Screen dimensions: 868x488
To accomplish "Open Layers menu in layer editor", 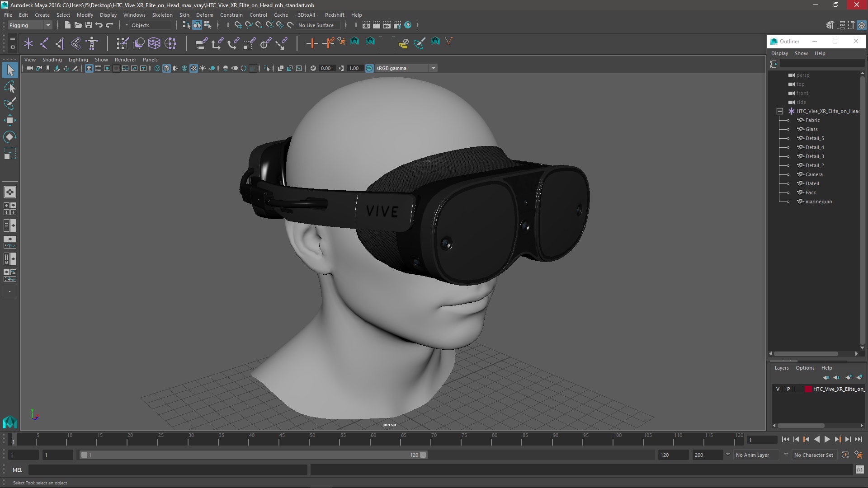I will (782, 368).
